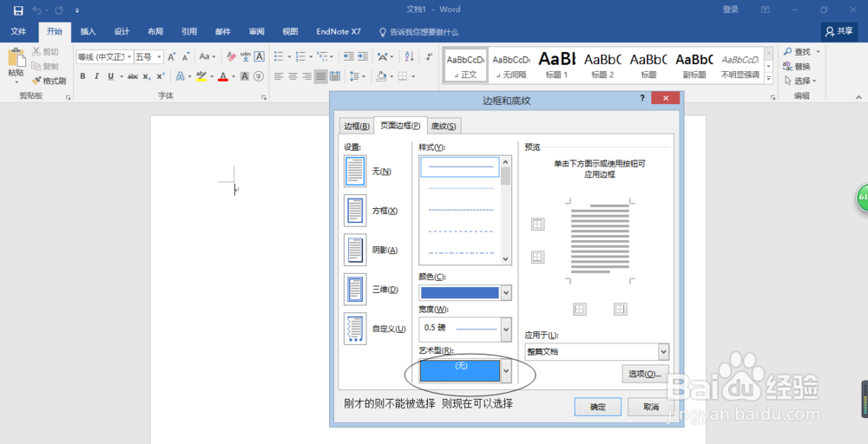Click the Sort (A-Z) icon
The image size is (868, 444).
point(410,56)
